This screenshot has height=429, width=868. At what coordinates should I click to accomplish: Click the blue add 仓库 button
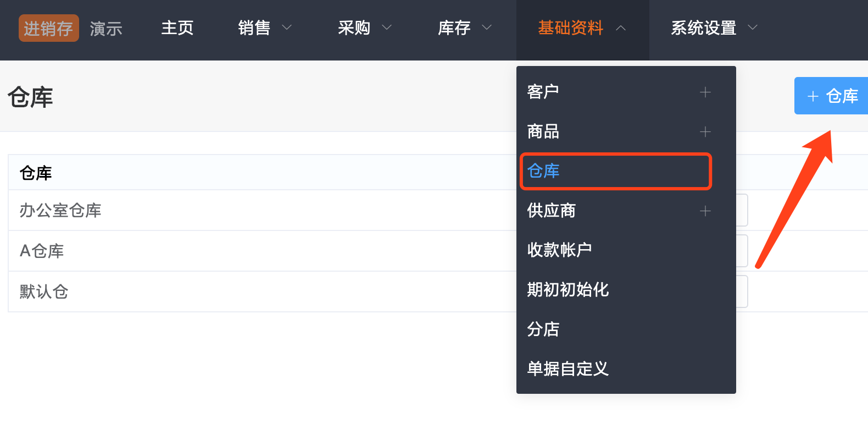[832, 96]
